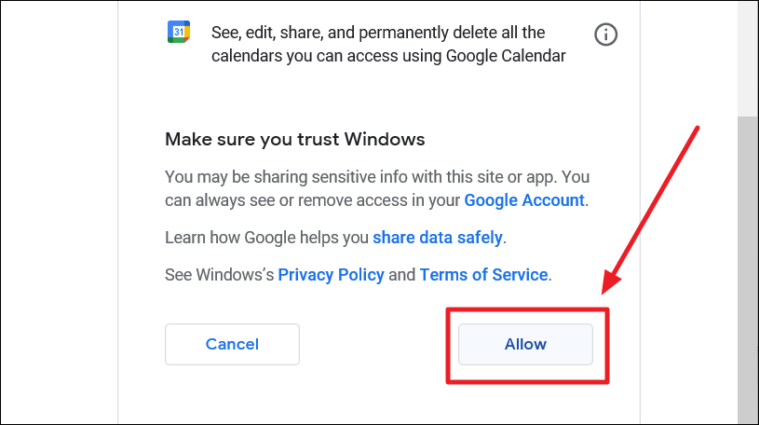Click the empty space between Cancel and Allow

pos(373,344)
